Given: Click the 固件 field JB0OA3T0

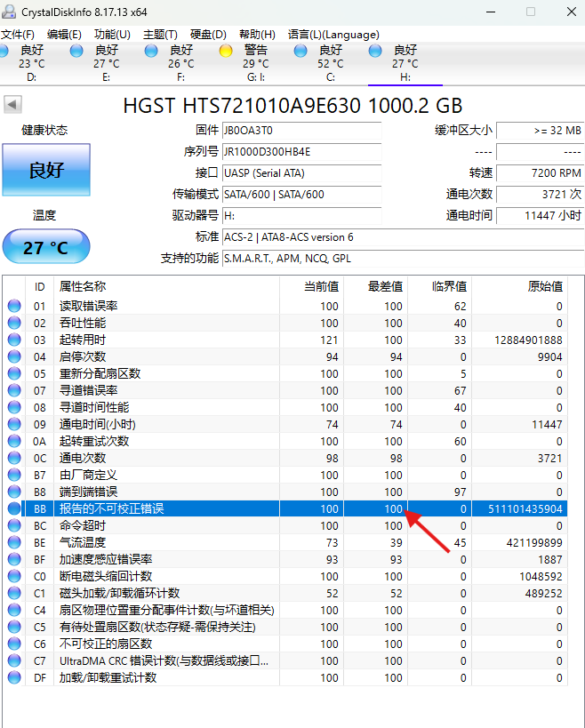Looking at the screenshot, I should point(301,131).
